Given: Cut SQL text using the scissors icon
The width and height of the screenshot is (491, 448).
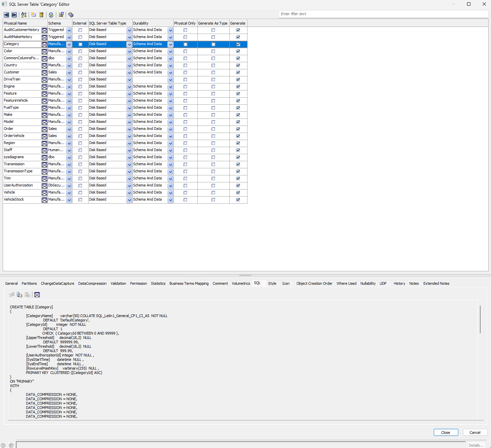Looking at the screenshot, I should pos(12,295).
